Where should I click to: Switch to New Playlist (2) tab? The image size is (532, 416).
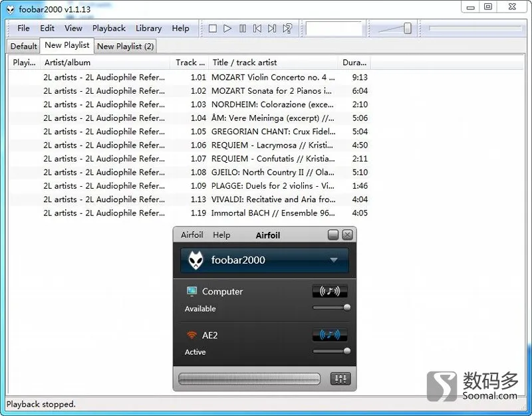coord(125,46)
